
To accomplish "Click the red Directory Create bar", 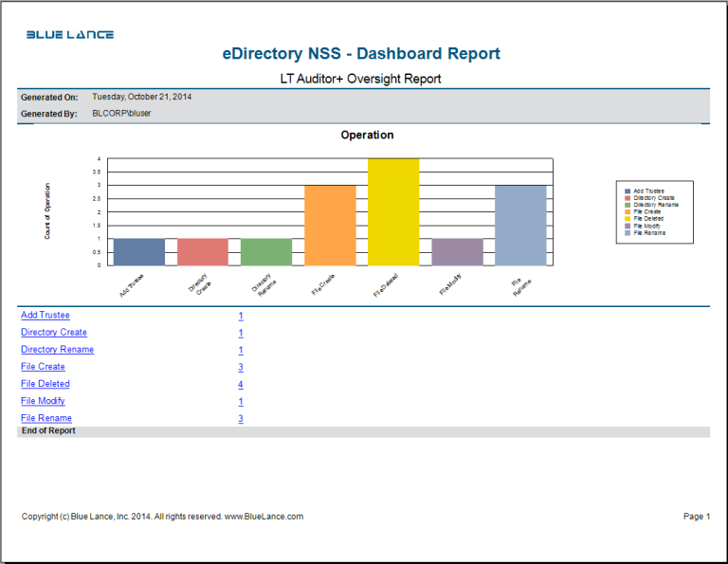I will (203, 252).
